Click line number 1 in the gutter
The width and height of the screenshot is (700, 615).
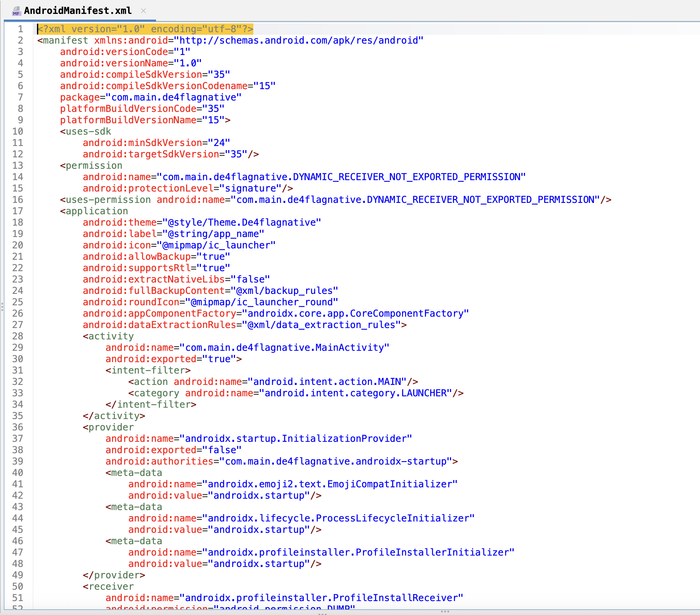click(20, 29)
